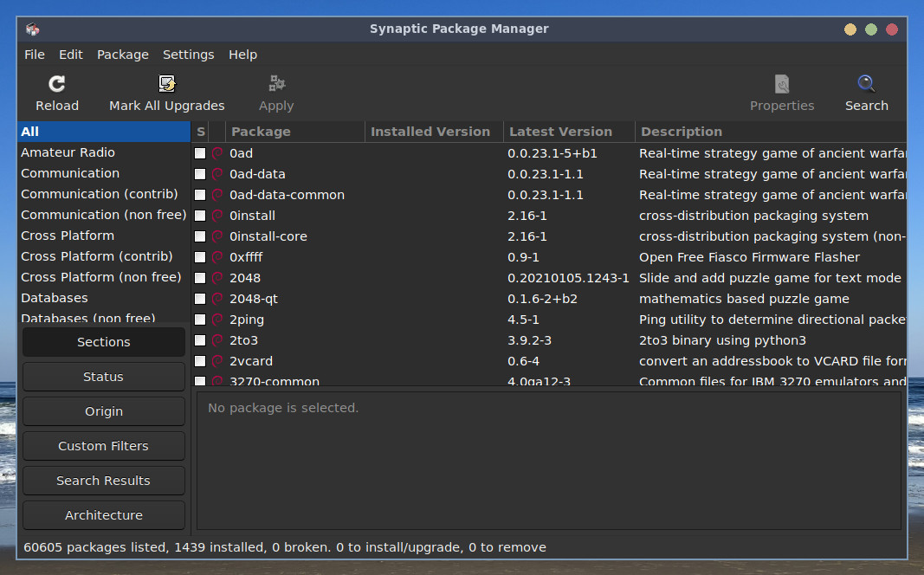Click the Synaptic app icon in title bar

click(32, 29)
